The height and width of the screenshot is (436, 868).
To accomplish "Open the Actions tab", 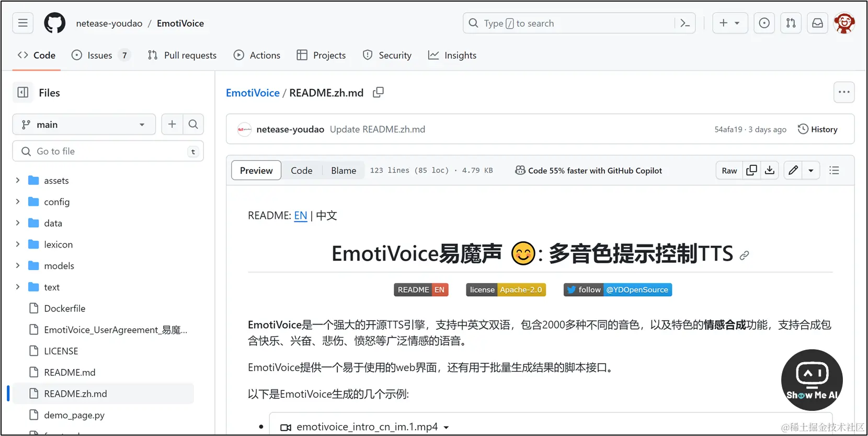I will pos(257,55).
